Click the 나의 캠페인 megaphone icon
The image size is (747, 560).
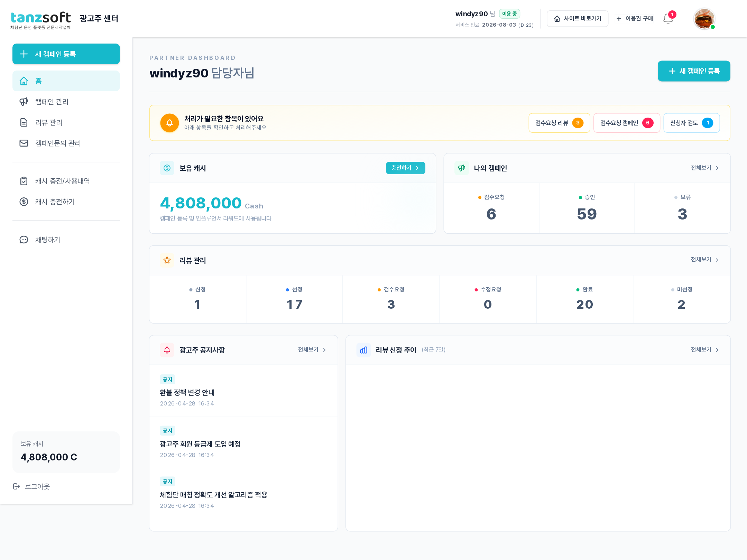tap(462, 168)
